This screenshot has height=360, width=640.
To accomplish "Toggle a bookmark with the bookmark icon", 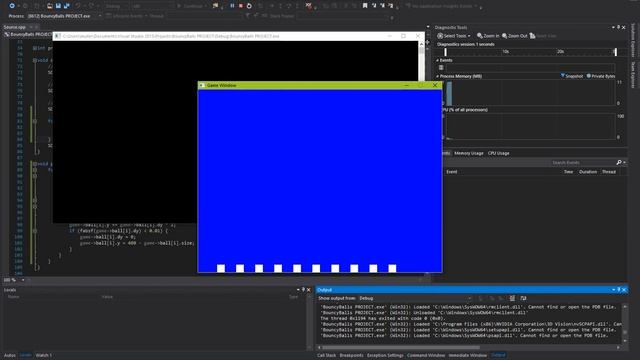I will (x=365, y=6).
